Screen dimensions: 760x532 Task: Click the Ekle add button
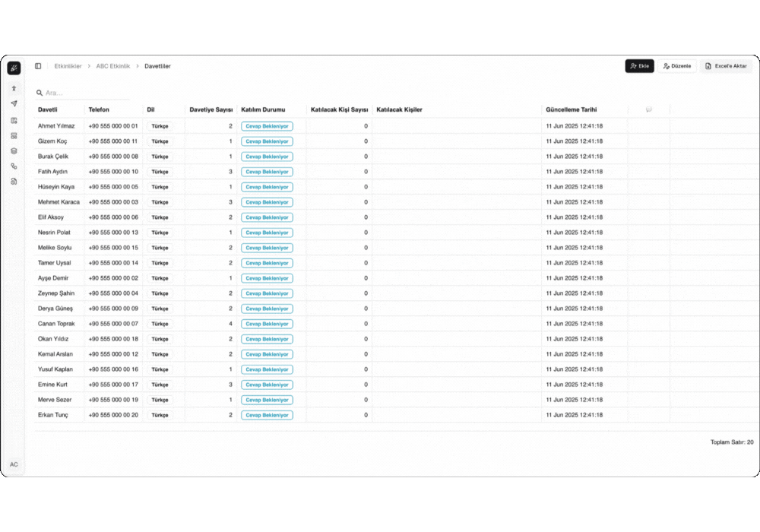point(639,66)
